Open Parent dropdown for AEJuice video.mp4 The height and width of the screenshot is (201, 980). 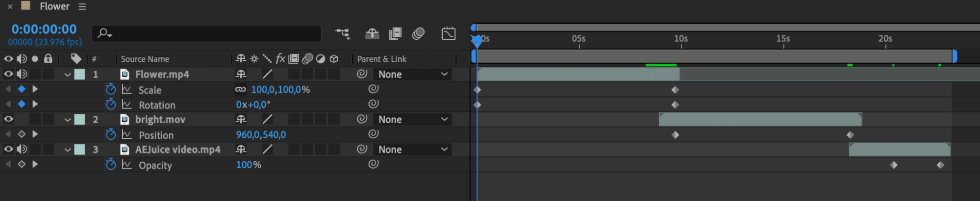413,150
